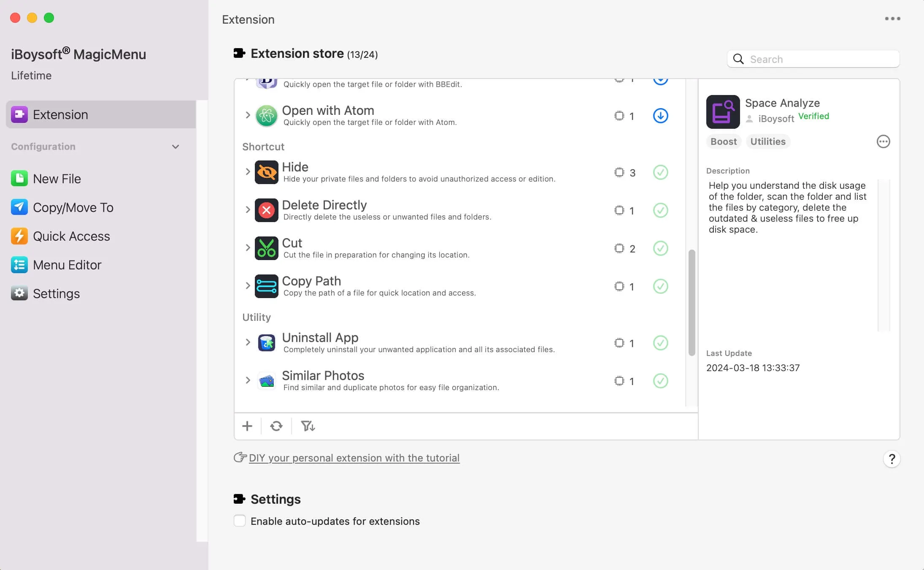
Task: Collapse the Configuration sidebar section
Action: (x=176, y=147)
